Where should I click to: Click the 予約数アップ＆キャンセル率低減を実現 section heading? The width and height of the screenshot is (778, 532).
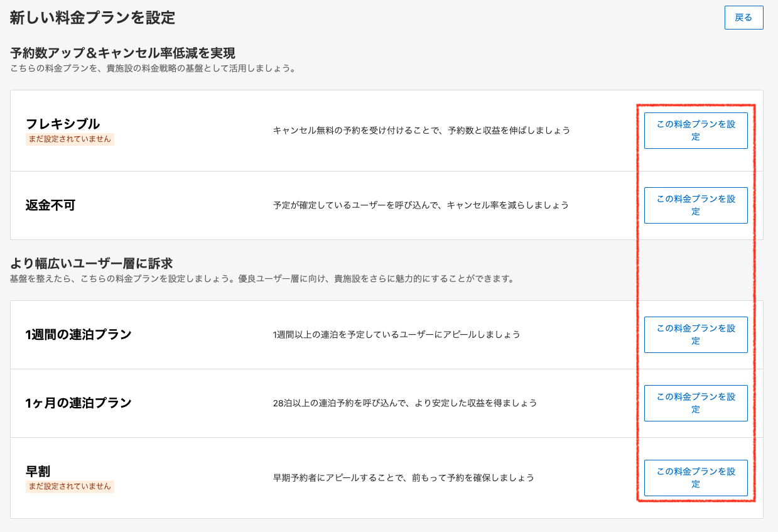tap(122, 53)
